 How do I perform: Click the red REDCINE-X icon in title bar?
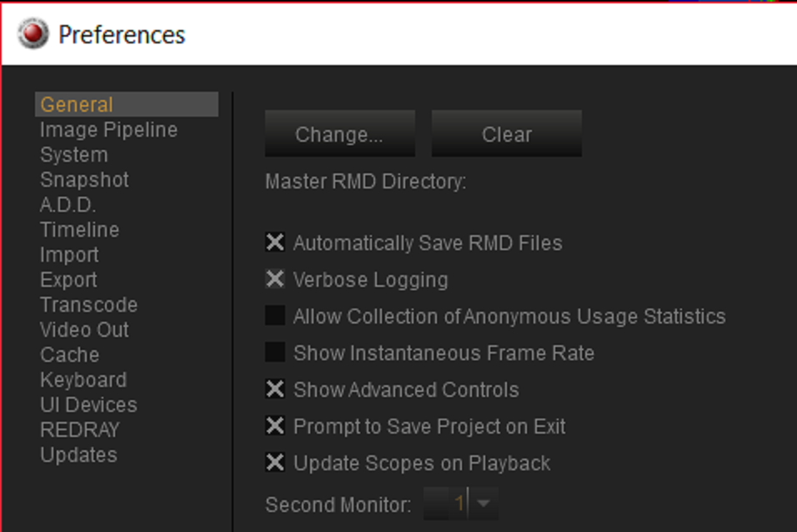pyautogui.click(x=33, y=34)
